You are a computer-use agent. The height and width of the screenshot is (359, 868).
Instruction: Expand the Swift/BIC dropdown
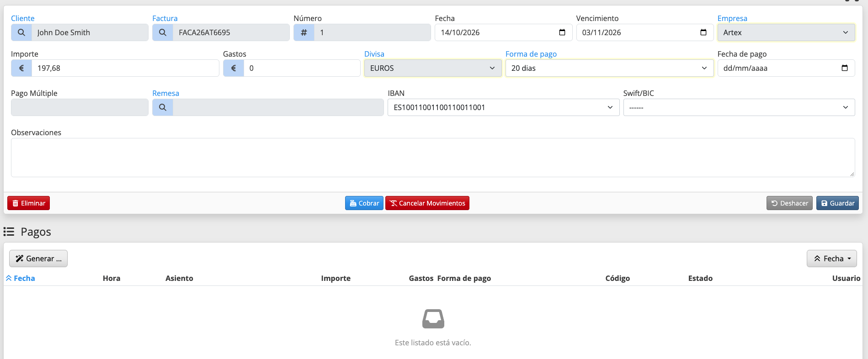point(739,107)
